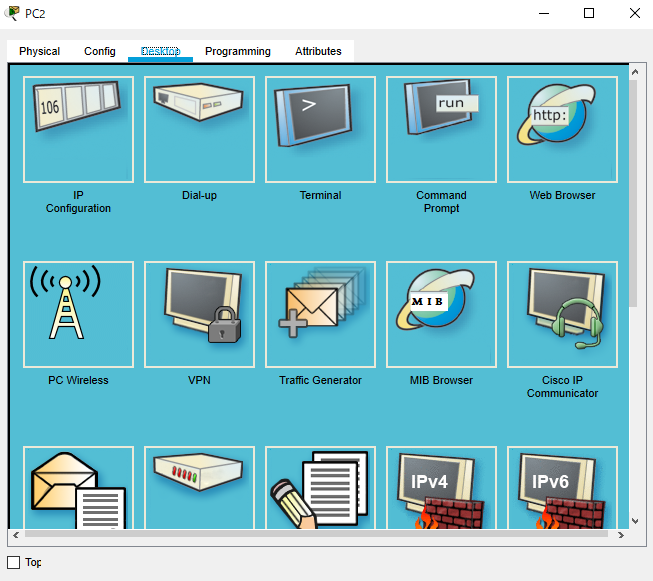The height and width of the screenshot is (581, 653).
Task: Open the Programming tab
Action: pyautogui.click(x=238, y=51)
